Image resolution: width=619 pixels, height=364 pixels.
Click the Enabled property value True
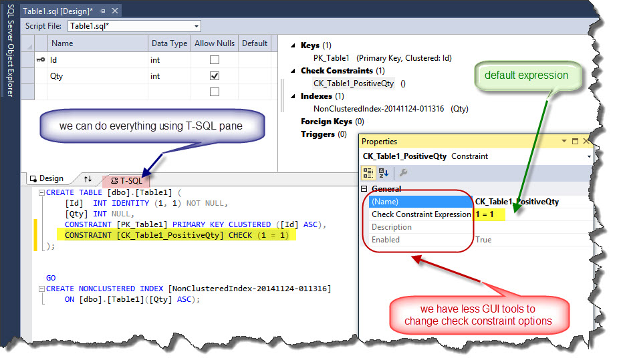[483, 240]
